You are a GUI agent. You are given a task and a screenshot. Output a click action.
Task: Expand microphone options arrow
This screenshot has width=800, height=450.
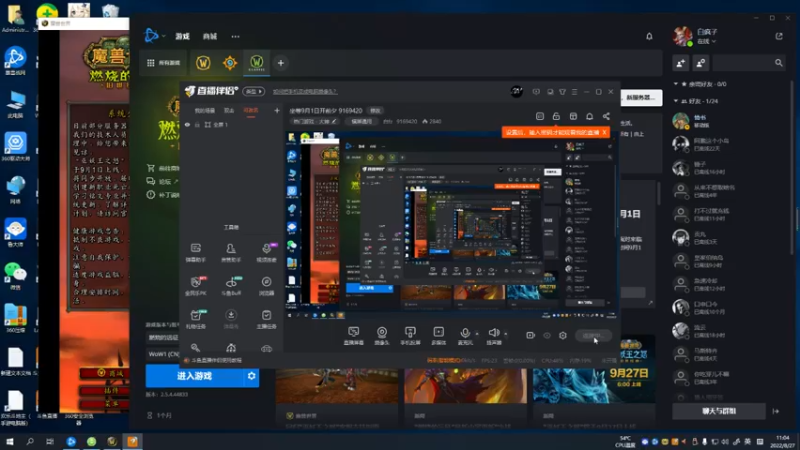pyautogui.click(x=477, y=334)
